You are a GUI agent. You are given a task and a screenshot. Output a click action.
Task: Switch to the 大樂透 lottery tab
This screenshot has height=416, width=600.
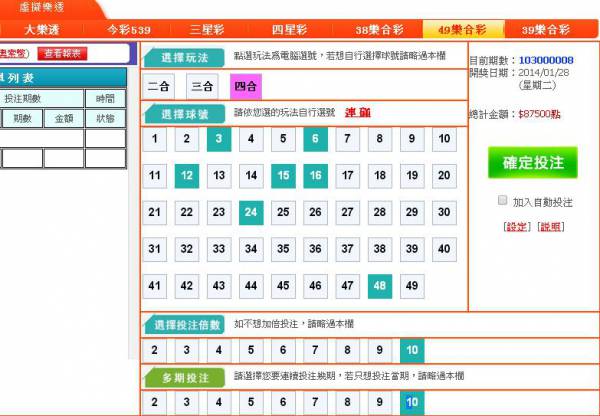click(x=43, y=29)
